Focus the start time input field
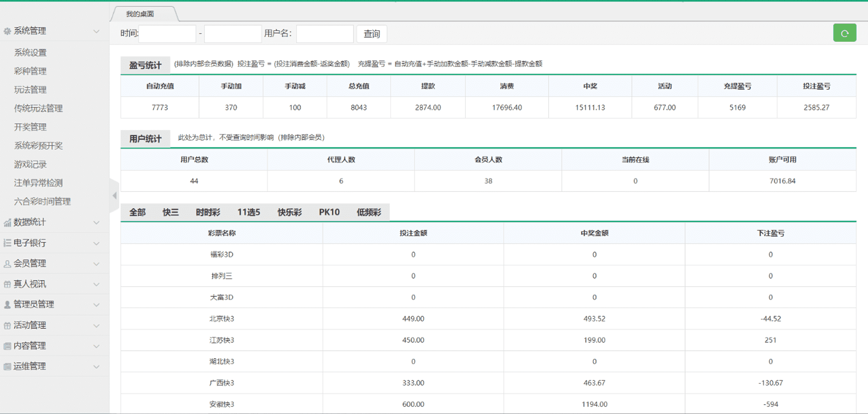Image resolution: width=868 pixels, height=414 pixels. tap(167, 34)
